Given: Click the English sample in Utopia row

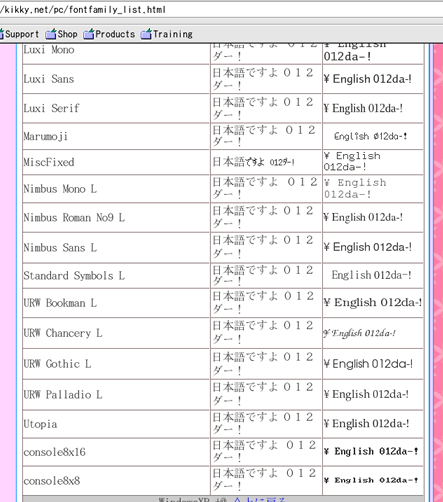Looking at the screenshot, I should click(x=366, y=424).
